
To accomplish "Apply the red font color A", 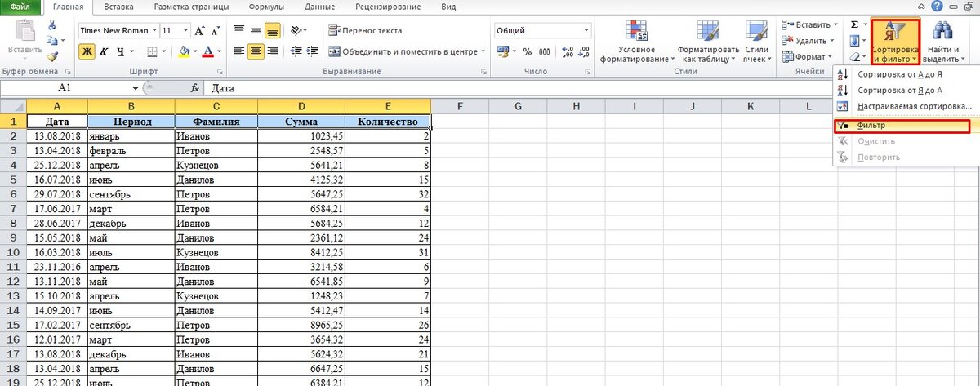I will tap(207, 51).
